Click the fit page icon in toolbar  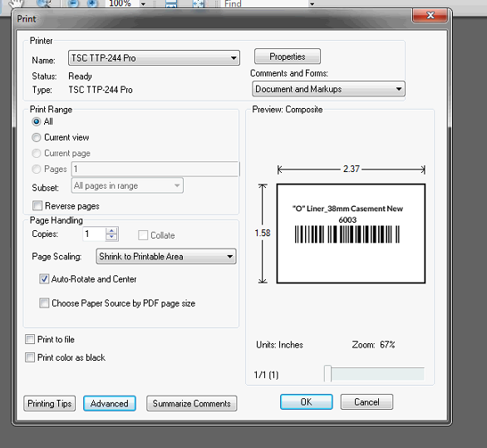click(x=199, y=3)
